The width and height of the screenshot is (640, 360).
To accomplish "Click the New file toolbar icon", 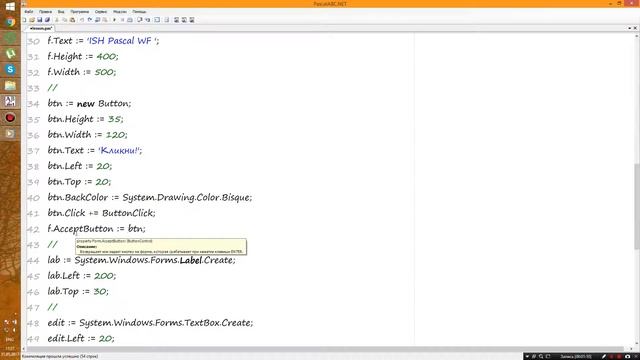I will pos(24,20).
